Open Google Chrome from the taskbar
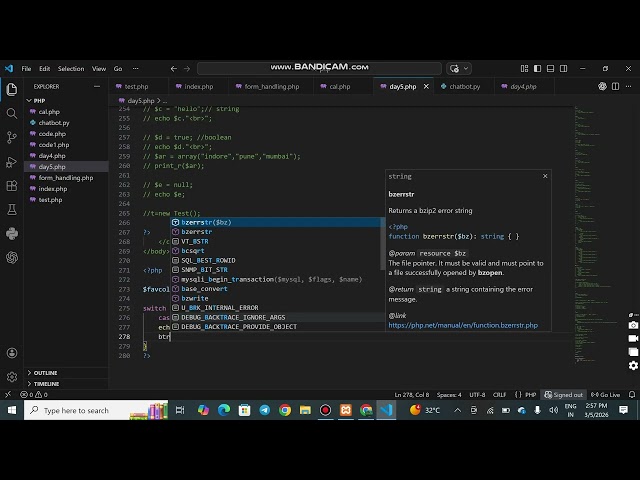The image size is (640, 480). [x=285, y=410]
